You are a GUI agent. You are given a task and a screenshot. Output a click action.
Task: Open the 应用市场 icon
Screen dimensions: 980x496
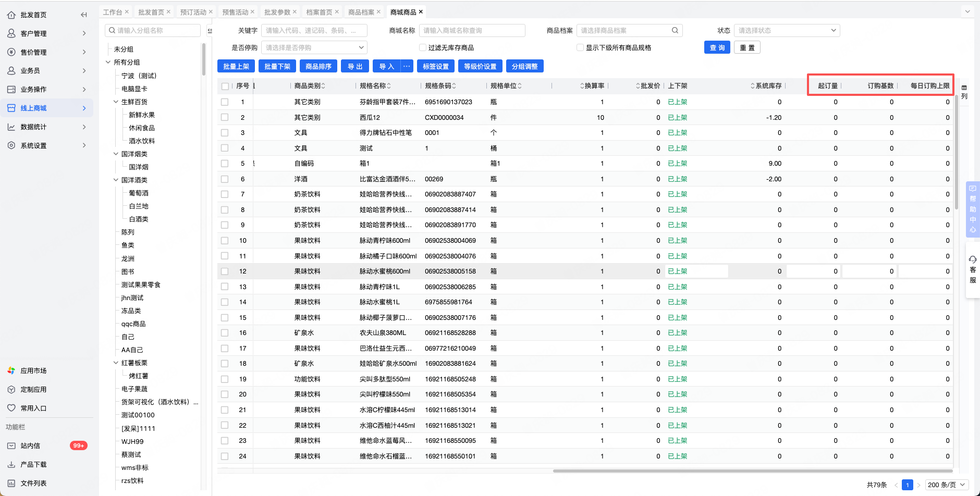(11, 370)
